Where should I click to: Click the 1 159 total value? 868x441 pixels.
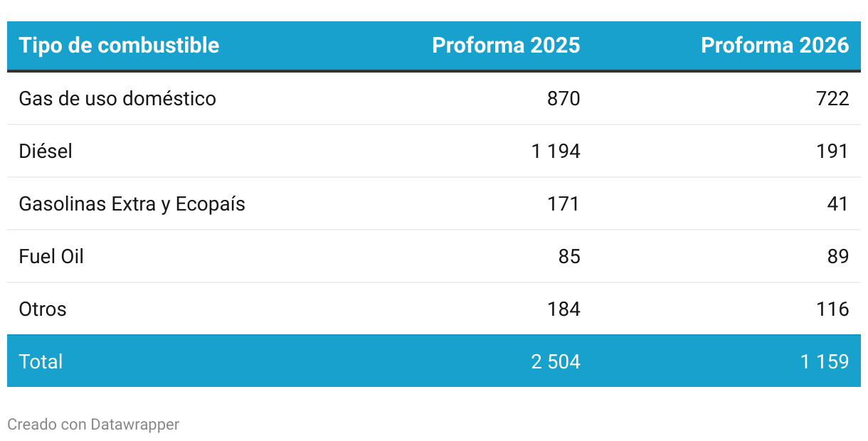(x=825, y=361)
